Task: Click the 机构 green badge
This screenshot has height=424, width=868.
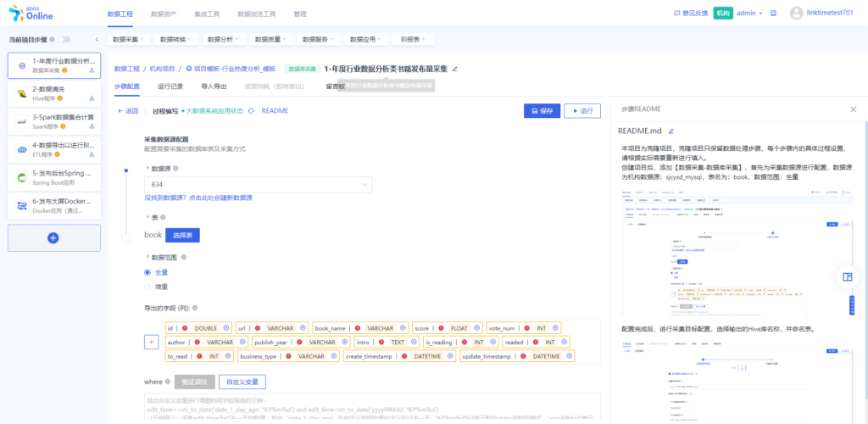Action: point(723,14)
